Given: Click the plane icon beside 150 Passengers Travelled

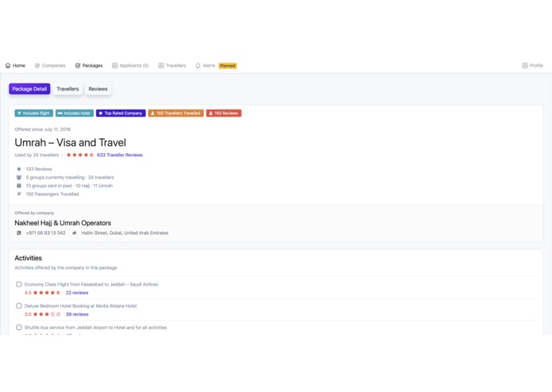Looking at the screenshot, I should point(19,194).
